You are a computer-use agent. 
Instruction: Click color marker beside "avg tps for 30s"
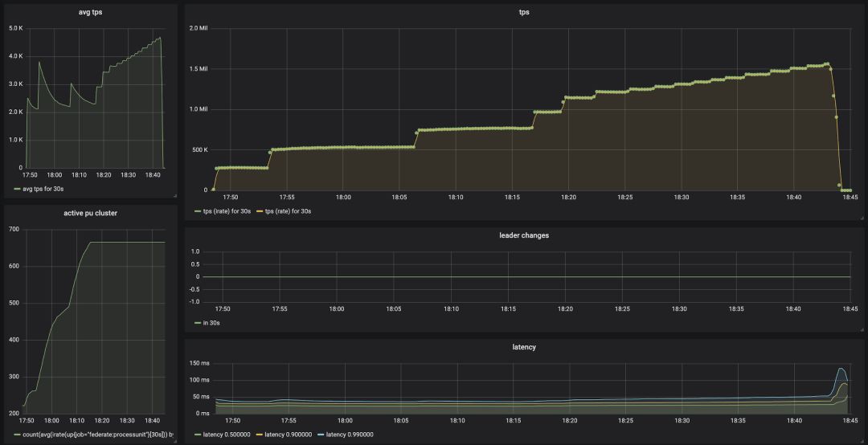pos(18,189)
